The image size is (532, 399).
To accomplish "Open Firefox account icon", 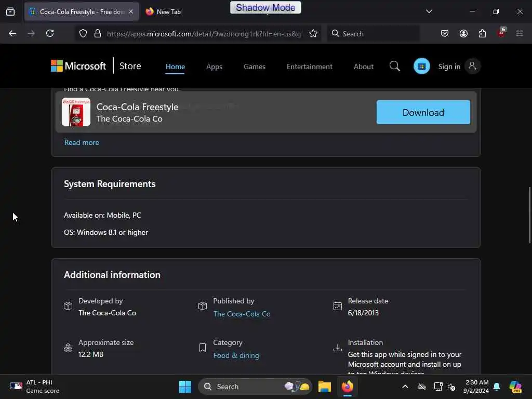I will click(x=463, y=33).
